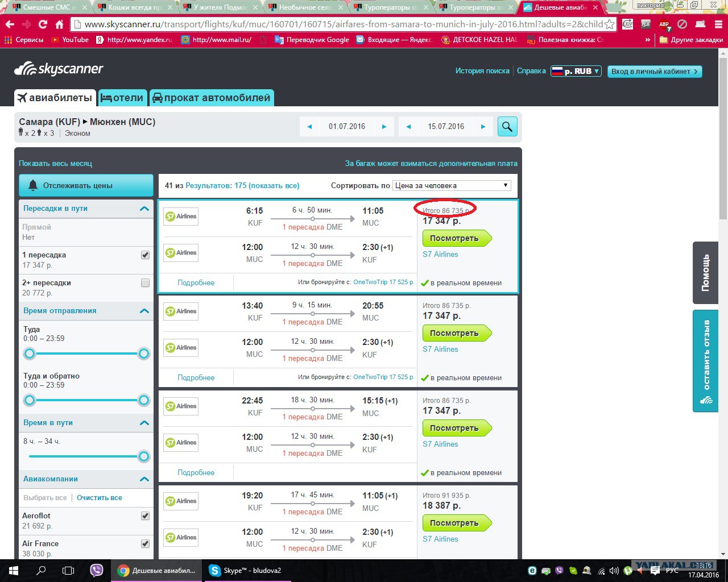Open the Помощь side tab
The width and height of the screenshot is (728, 582).
(705, 273)
